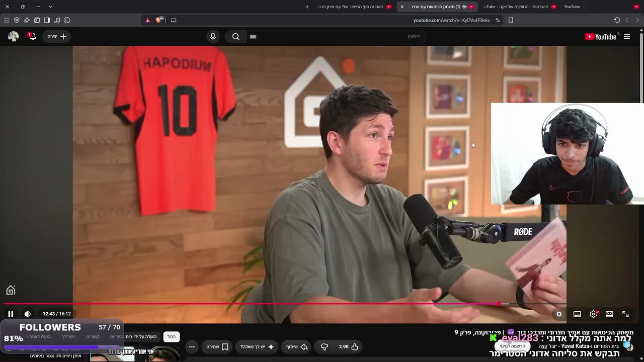Open the Brave Shields lion icon
Image resolution: width=644 pixels, height=362 pixels.
tap(159, 20)
